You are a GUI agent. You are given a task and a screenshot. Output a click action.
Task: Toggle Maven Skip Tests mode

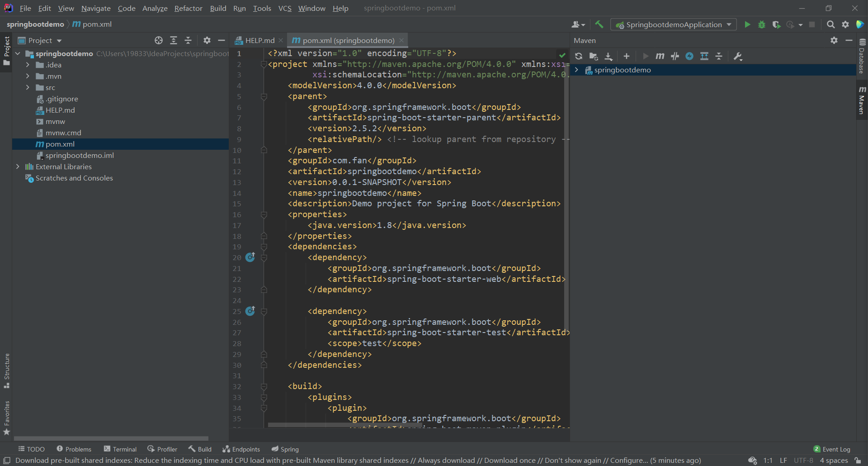pos(689,56)
